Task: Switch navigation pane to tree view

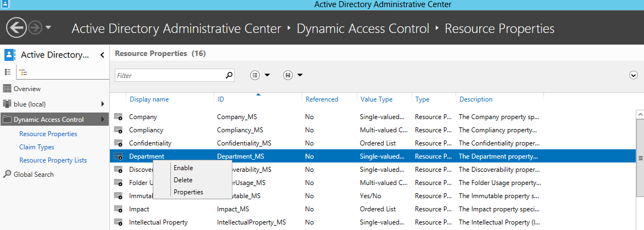Action: (x=24, y=72)
